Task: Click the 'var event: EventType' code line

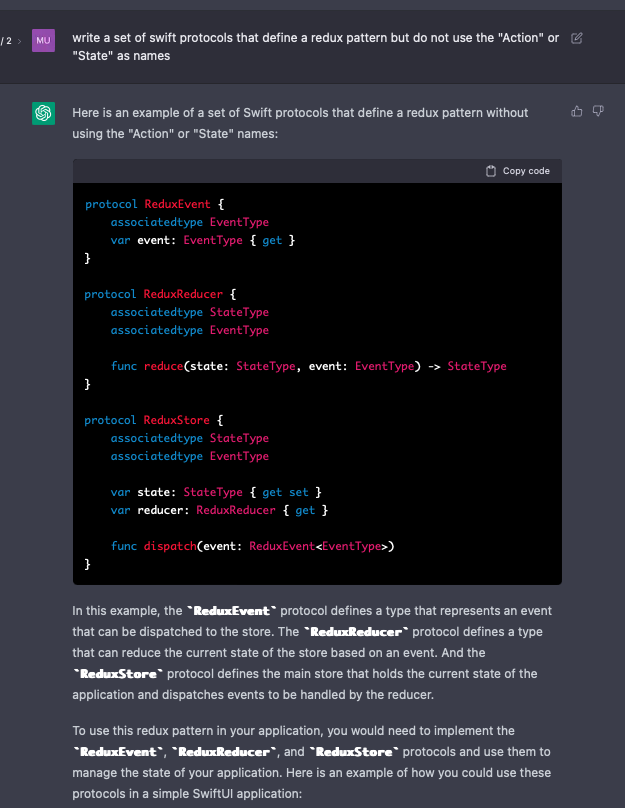Action: (x=203, y=240)
